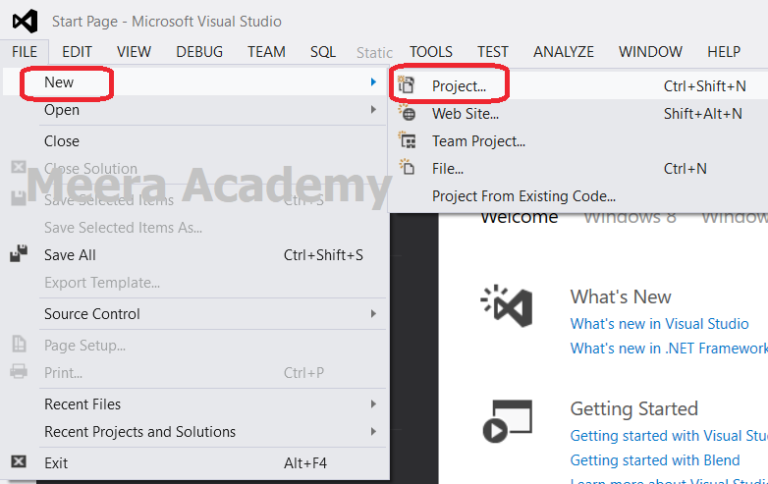Switch to the Welcome tab
Screen dimensions: 768x484
519,218
